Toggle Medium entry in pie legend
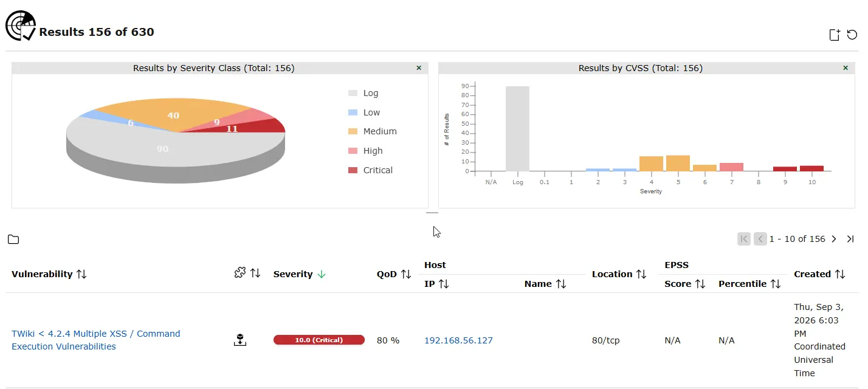The width and height of the screenshot is (868, 389). coord(372,131)
